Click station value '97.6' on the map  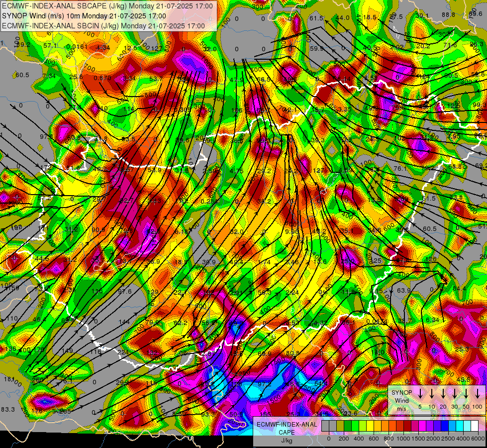coord(125,291)
